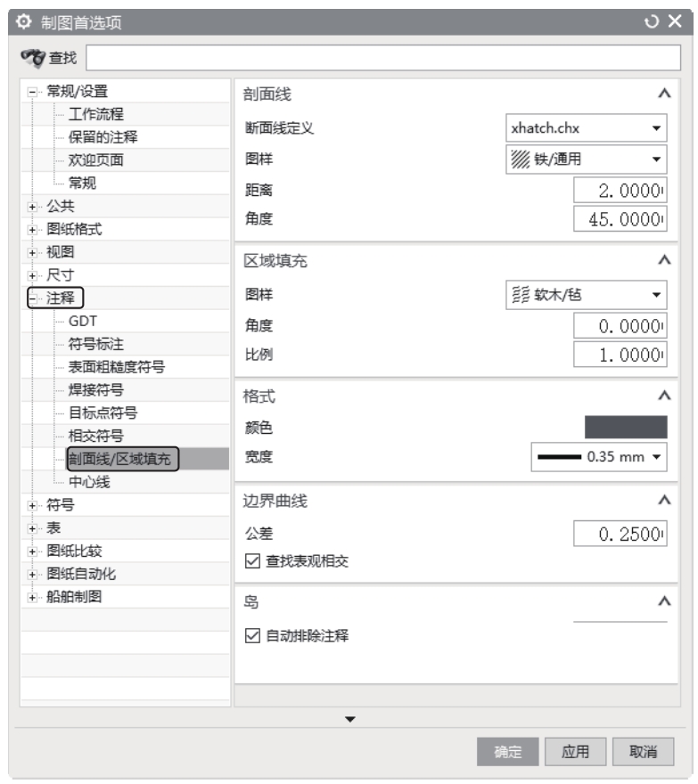Collapse the 剖面线 section
The width and height of the screenshot is (698, 784).
pos(664,94)
